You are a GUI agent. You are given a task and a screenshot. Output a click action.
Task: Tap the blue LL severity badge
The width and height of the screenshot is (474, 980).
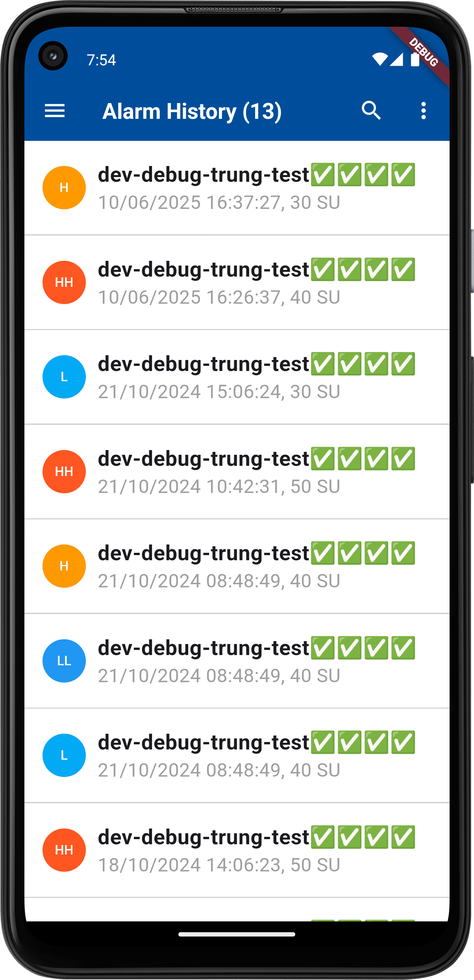[64, 661]
